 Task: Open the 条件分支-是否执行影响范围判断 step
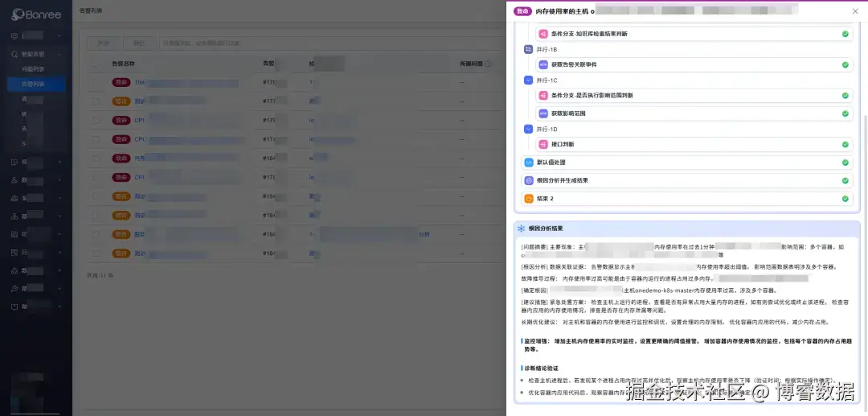(694, 96)
